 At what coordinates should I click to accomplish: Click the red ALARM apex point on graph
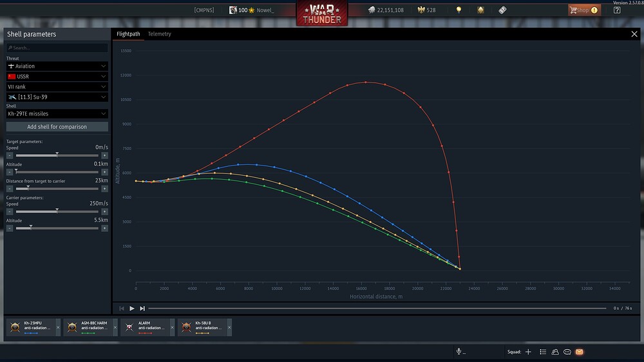[x=366, y=82]
